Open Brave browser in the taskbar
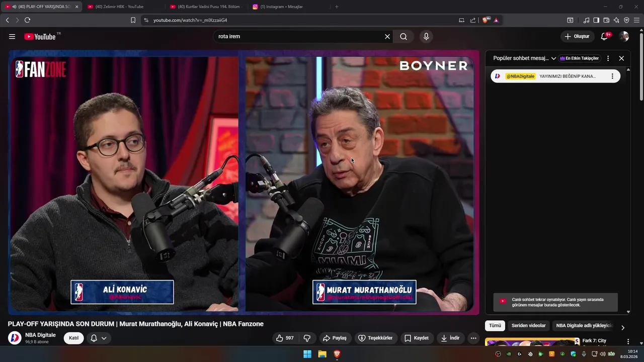 click(x=337, y=354)
